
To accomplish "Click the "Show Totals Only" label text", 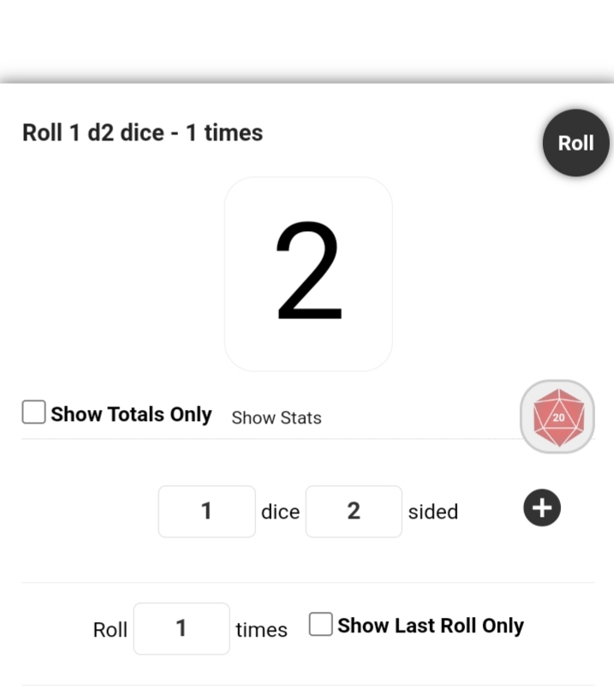I will pos(131,414).
